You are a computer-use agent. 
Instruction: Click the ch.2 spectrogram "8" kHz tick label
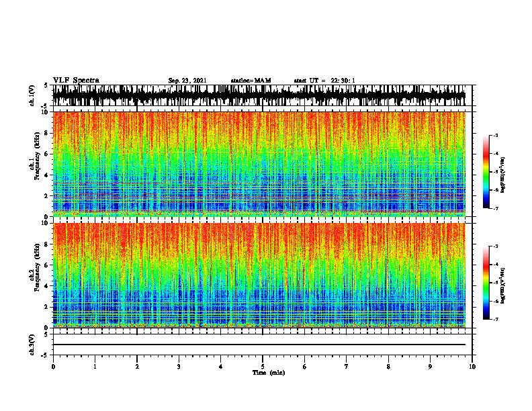point(46,244)
